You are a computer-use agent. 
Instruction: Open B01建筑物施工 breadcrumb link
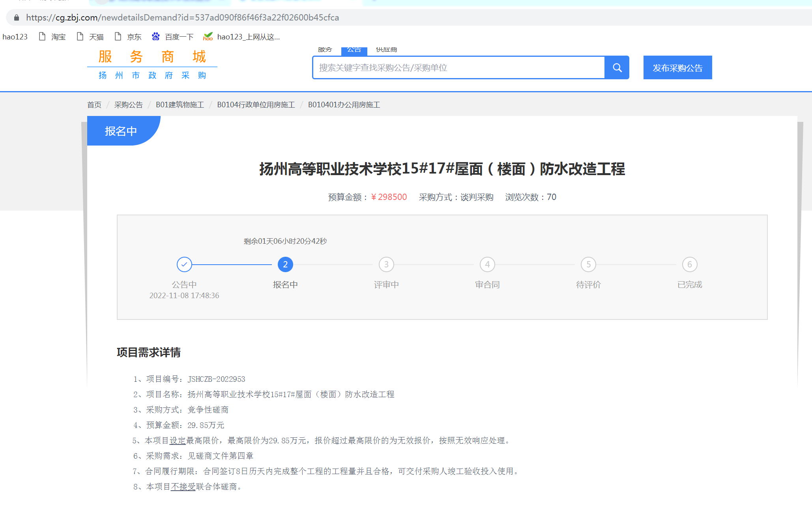pos(180,105)
